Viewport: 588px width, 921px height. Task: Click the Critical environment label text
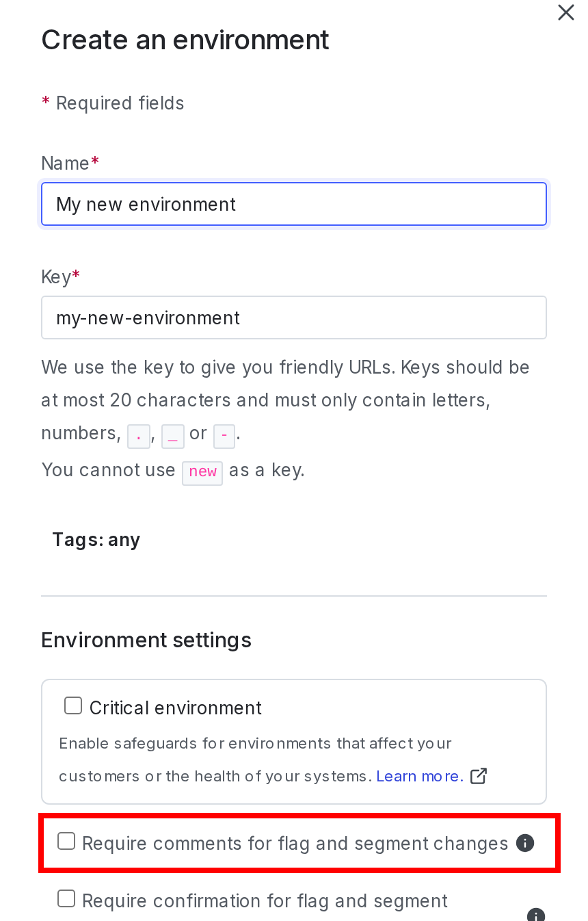[x=175, y=708]
